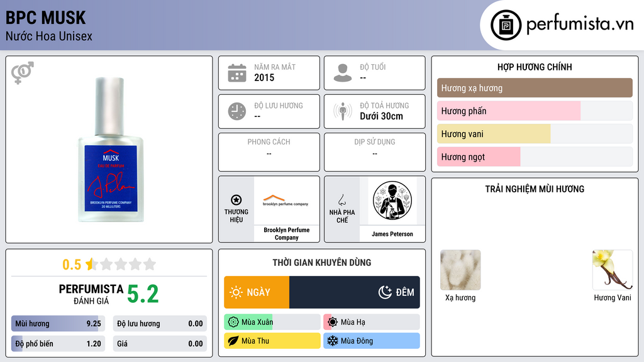Screen dimensions: 644x362
Task: Click the BPC Musk bottle product image
Action: [x=111, y=150]
